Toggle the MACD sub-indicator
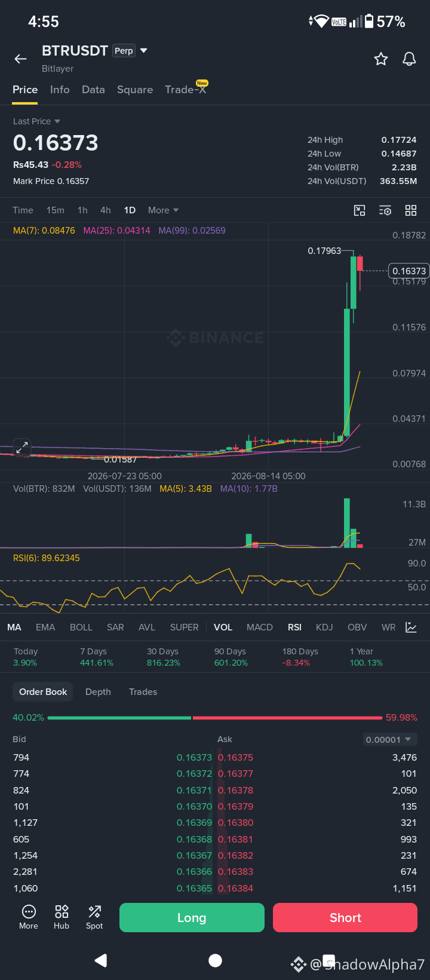Image resolution: width=430 pixels, height=980 pixels. pyautogui.click(x=260, y=627)
